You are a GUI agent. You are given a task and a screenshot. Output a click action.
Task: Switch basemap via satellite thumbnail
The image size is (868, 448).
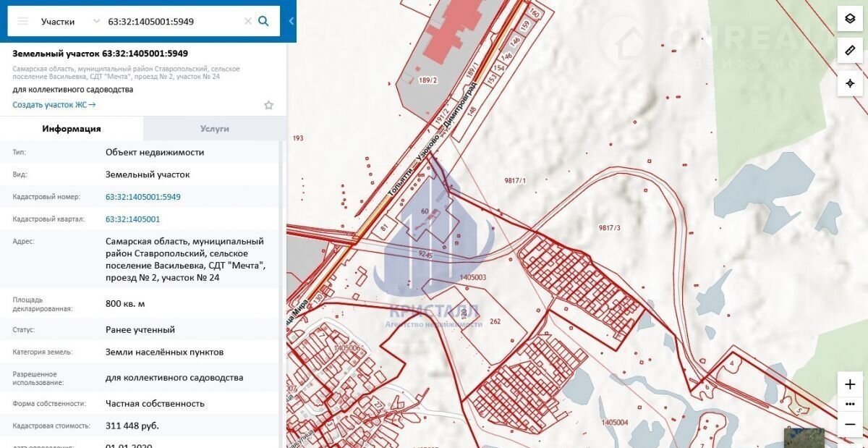(x=804, y=437)
